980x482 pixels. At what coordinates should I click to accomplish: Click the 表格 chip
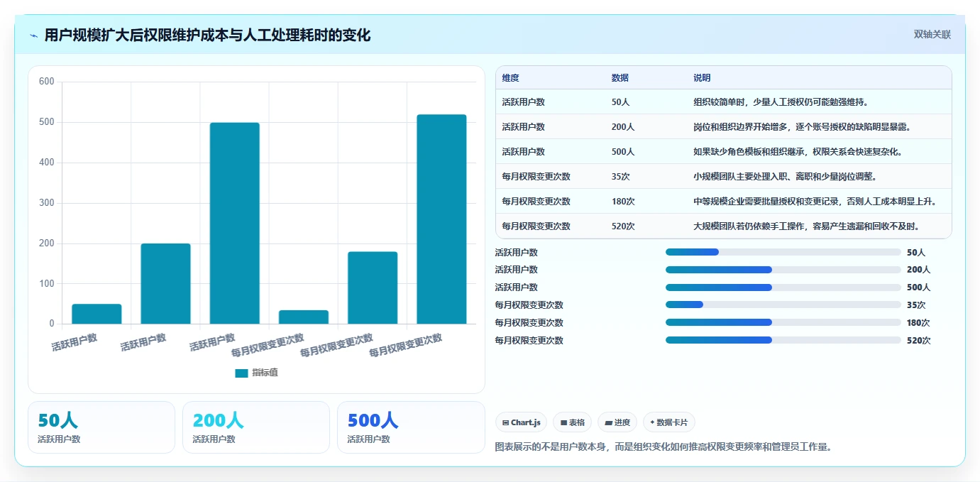[572, 422]
